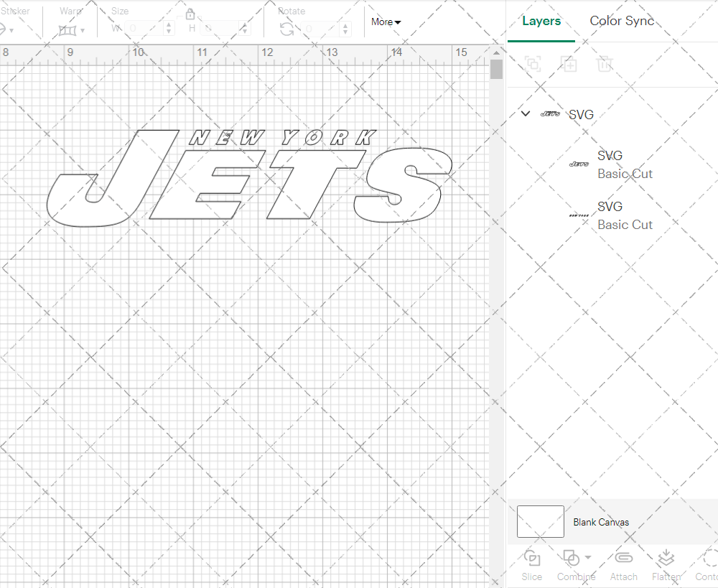The image size is (718, 588).
Task: Toggle the size aspect ratio lock
Action: [x=190, y=15]
